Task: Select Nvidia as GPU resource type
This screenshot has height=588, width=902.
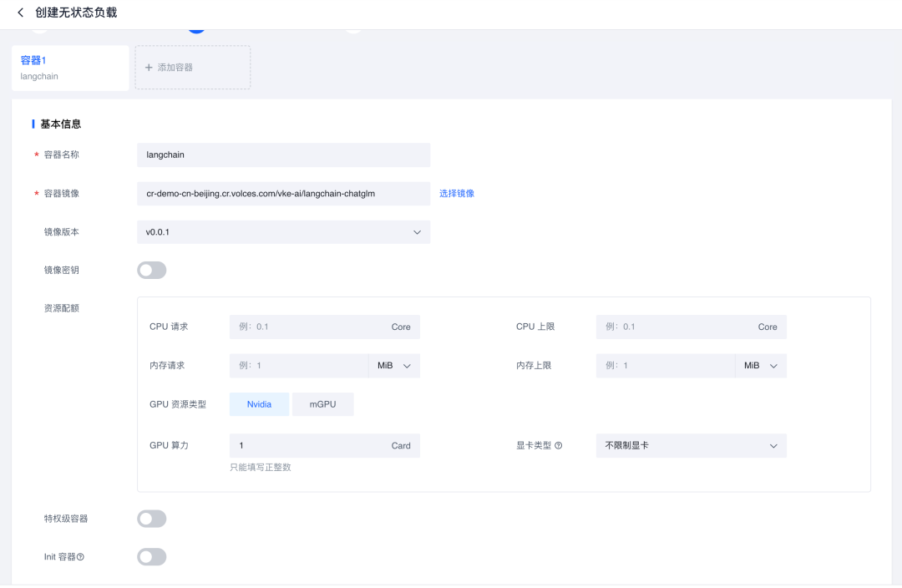Action: point(259,404)
